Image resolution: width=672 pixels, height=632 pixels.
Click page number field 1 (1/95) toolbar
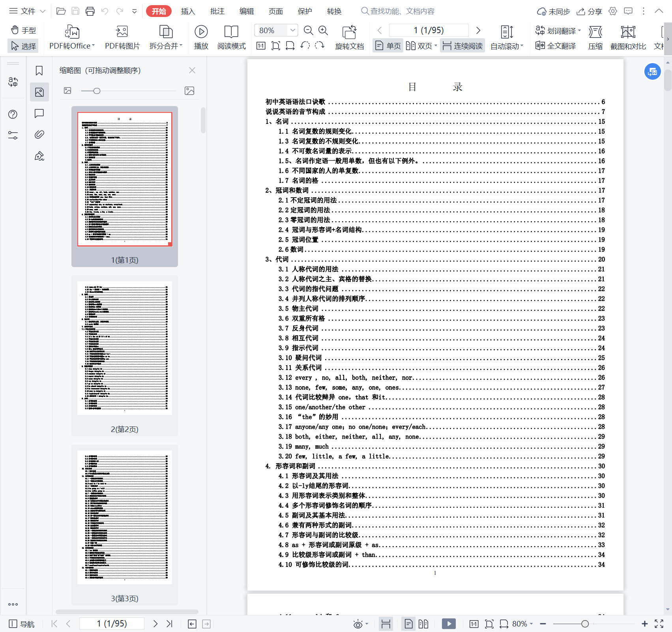tap(429, 30)
